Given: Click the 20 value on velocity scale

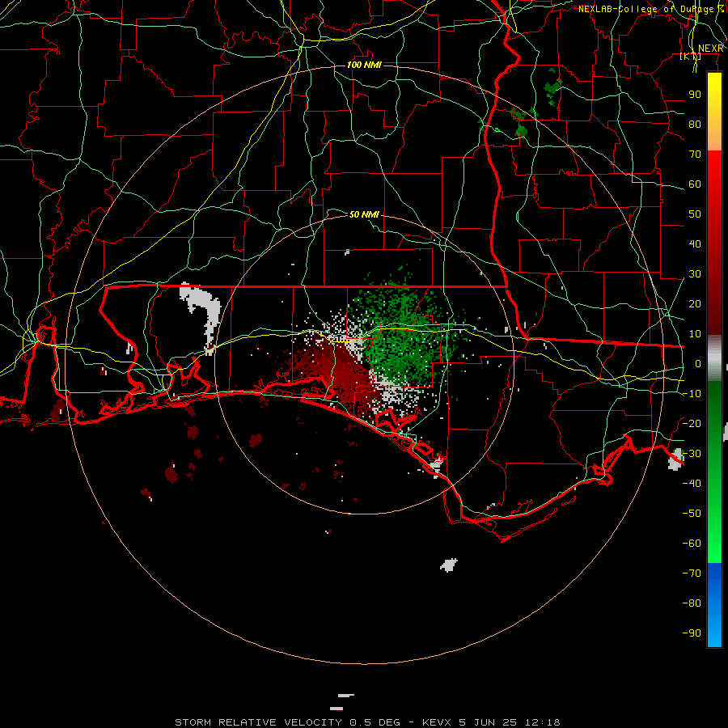Looking at the screenshot, I should pyautogui.click(x=695, y=303).
